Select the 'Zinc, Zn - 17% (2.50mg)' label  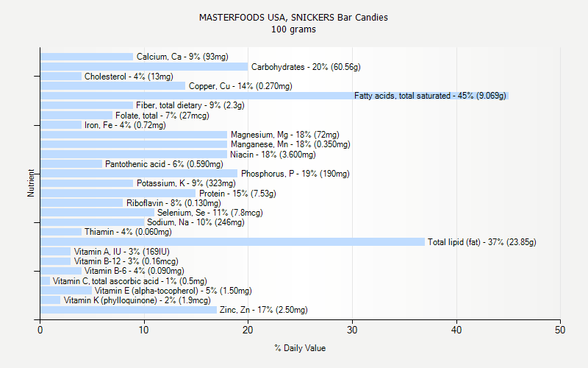264,310
